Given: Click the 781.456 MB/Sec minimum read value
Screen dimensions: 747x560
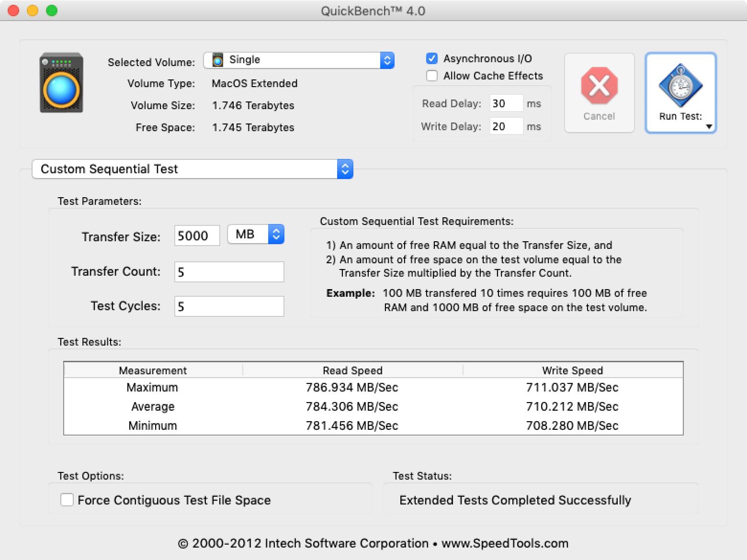Looking at the screenshot, I should (x=352, y=426).
